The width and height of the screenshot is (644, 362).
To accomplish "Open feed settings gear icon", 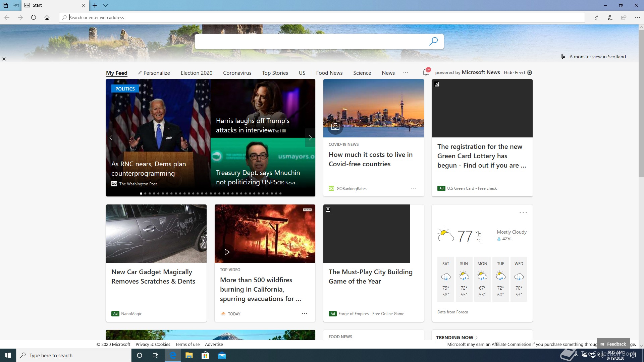I will 529,72.
